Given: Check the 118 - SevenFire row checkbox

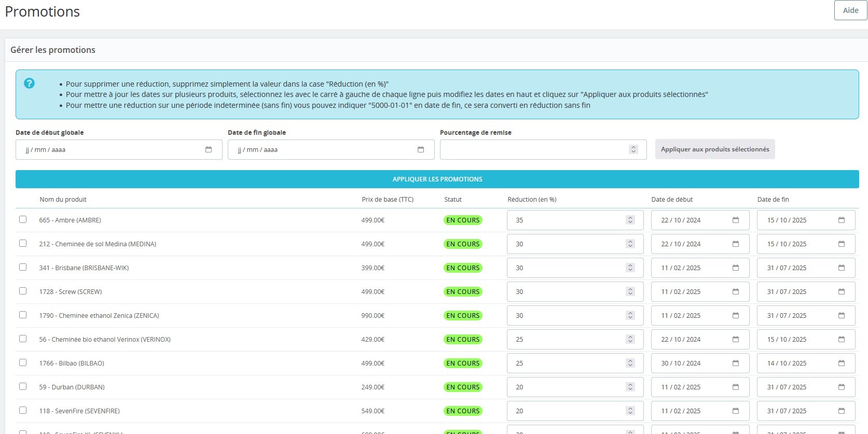Looking at the screenshot, I should point(23,410).
